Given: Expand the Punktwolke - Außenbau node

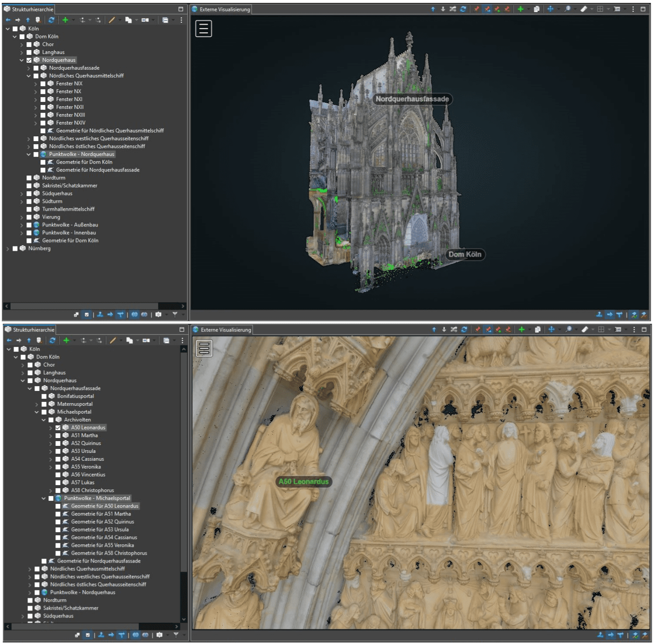Looking at the screenshot, I should (22, 225).
